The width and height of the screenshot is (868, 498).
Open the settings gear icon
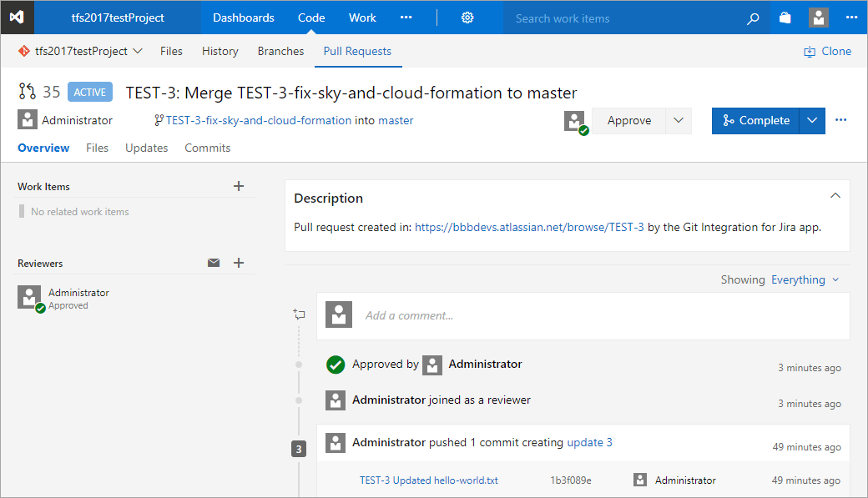[467, 18]
